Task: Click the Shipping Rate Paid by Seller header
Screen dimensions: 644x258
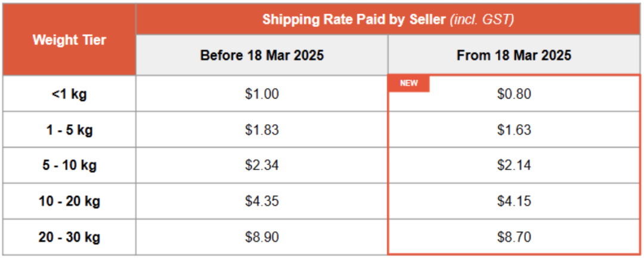Action: pos(388,20)
